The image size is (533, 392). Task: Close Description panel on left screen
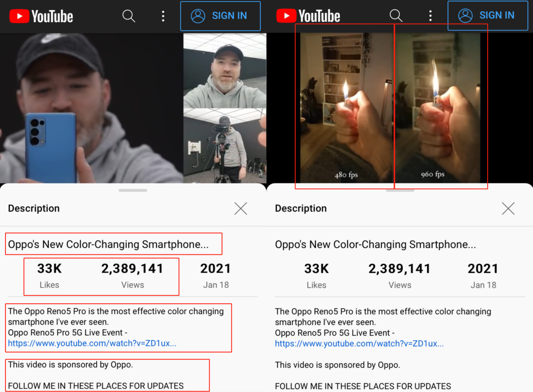point(241,209)
